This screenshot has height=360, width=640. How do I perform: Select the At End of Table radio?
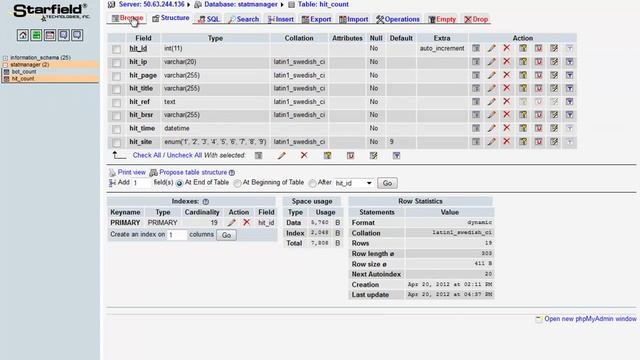tap(179, 184)
